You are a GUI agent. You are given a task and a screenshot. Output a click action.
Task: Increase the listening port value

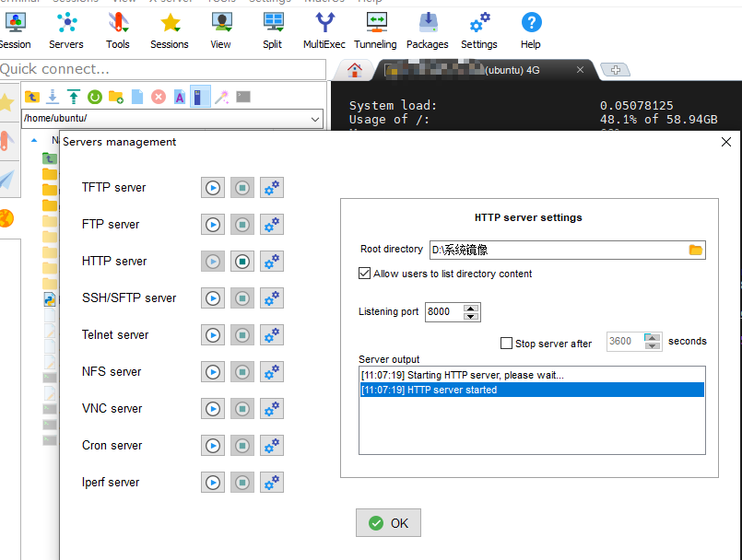coord(471,308)
